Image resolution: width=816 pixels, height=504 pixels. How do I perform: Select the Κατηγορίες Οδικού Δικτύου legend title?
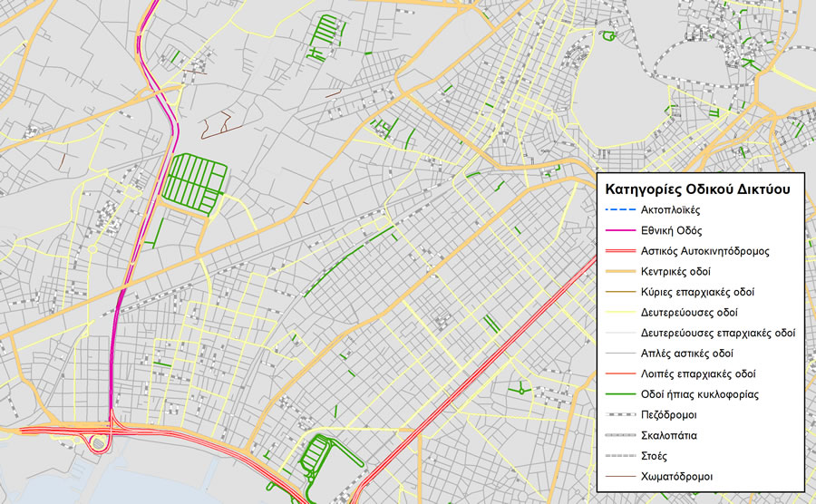pyautogui.click(x=696, y=189)
